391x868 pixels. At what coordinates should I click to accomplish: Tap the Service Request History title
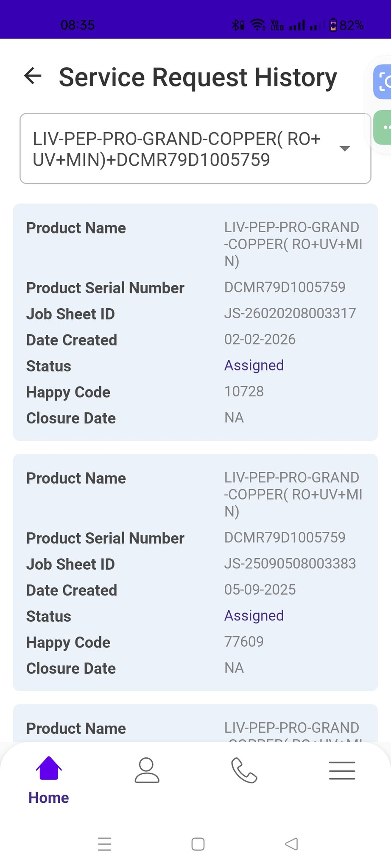click(x=198, y=78)
